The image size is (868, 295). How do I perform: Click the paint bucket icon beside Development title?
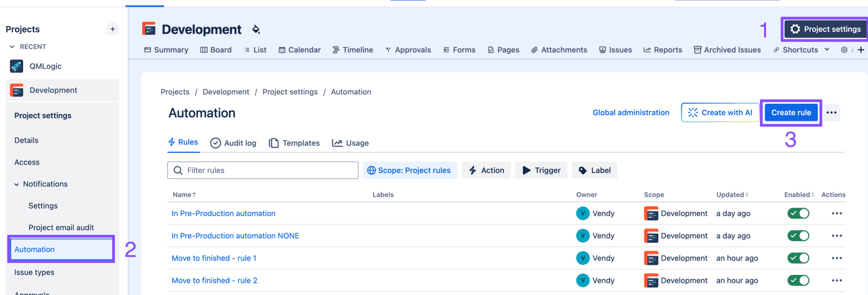[x=256, y=29]
